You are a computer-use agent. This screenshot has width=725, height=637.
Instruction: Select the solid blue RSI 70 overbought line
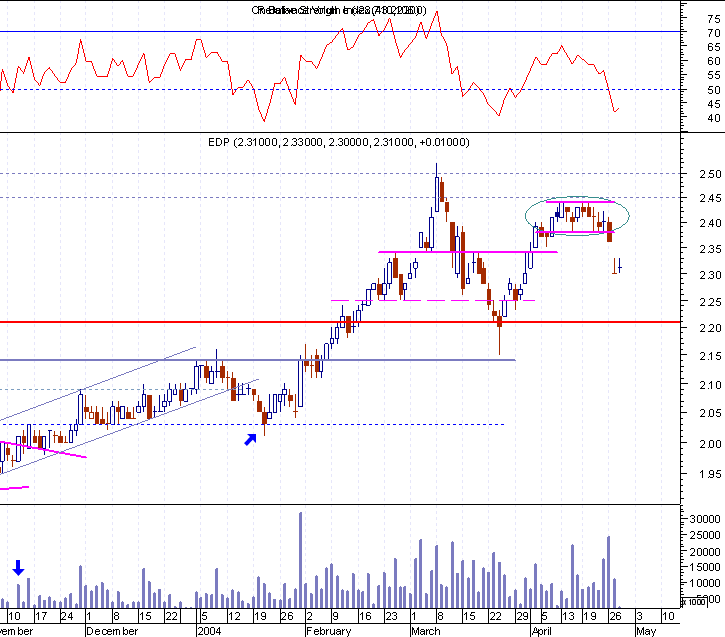(x=340, y=31)
